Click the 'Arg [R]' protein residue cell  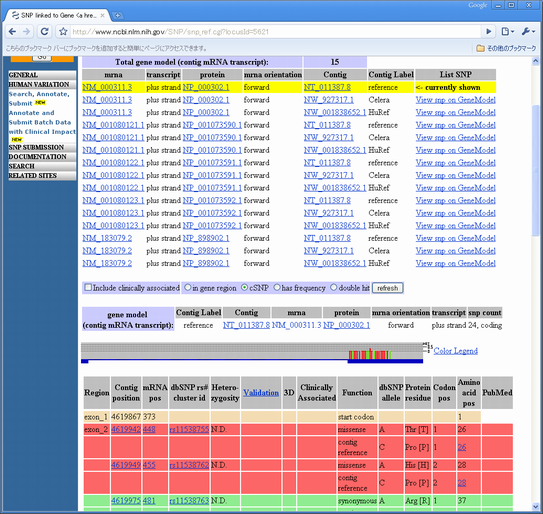pyautogui.click(x=418, y=501)
